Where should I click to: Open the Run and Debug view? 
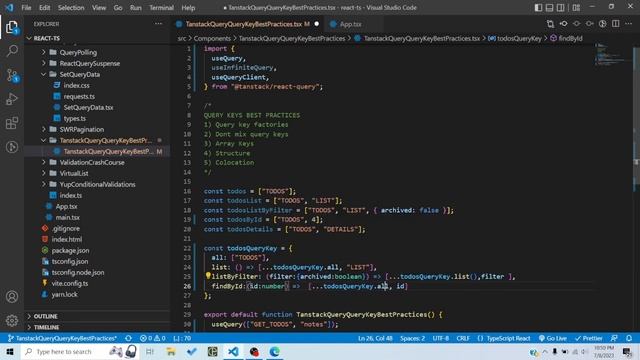click(x=12, y=99)
